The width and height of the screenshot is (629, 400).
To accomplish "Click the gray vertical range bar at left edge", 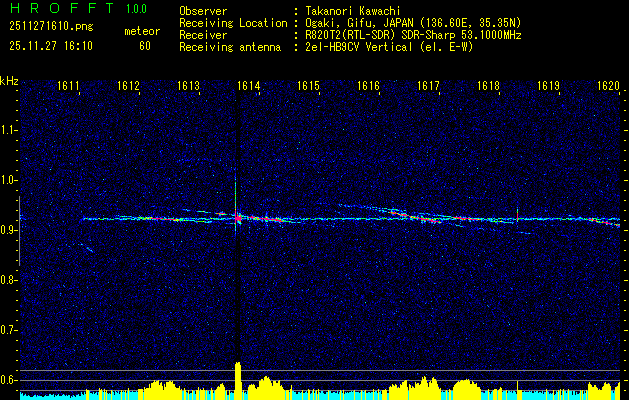I will (19, 231).
